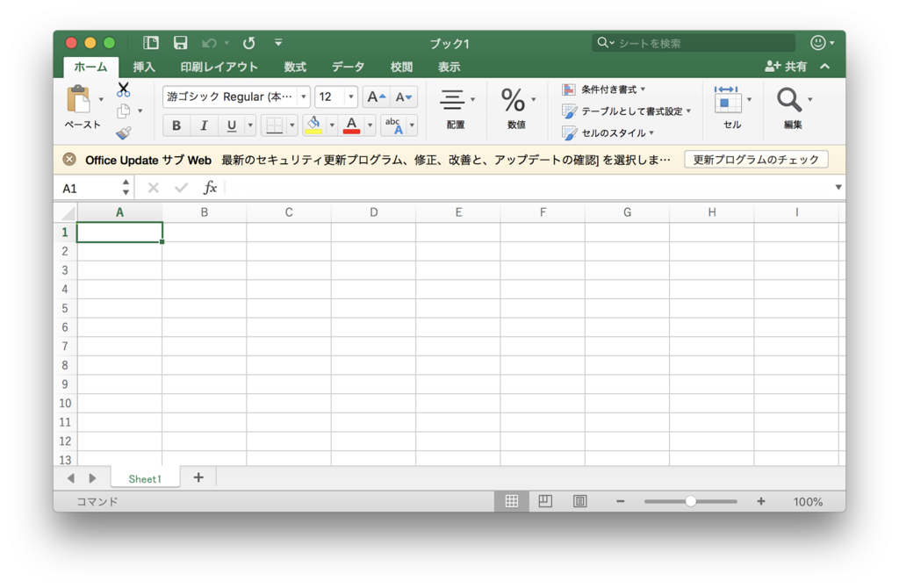Toggle Underline formatting
899x588 pixels.
pyautogui.click(x=232, y=125)
